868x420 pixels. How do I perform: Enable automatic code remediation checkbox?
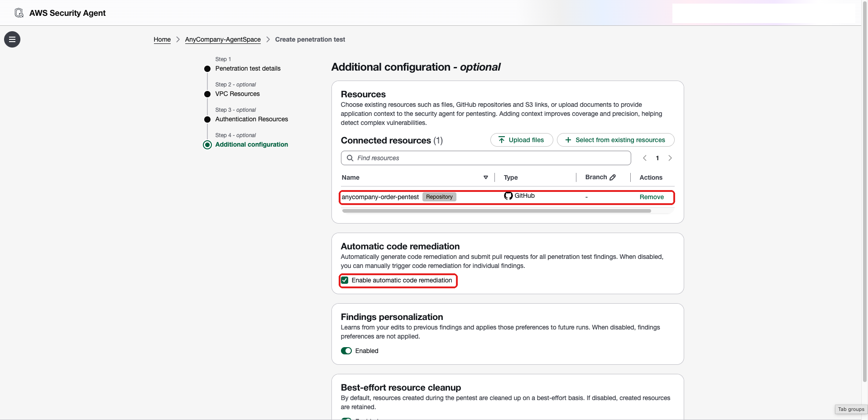pyautogui.click(x=345, y=280)
